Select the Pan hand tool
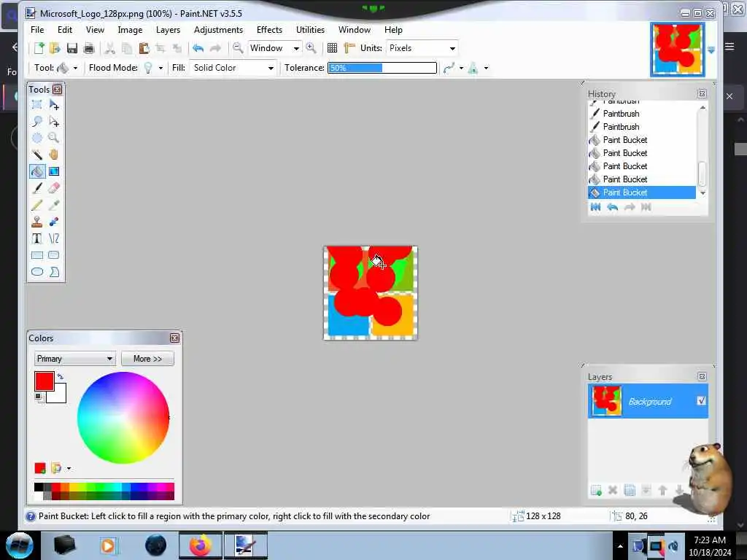The height and width of the screenshot is (560, 747). click(x=54, y=155)
